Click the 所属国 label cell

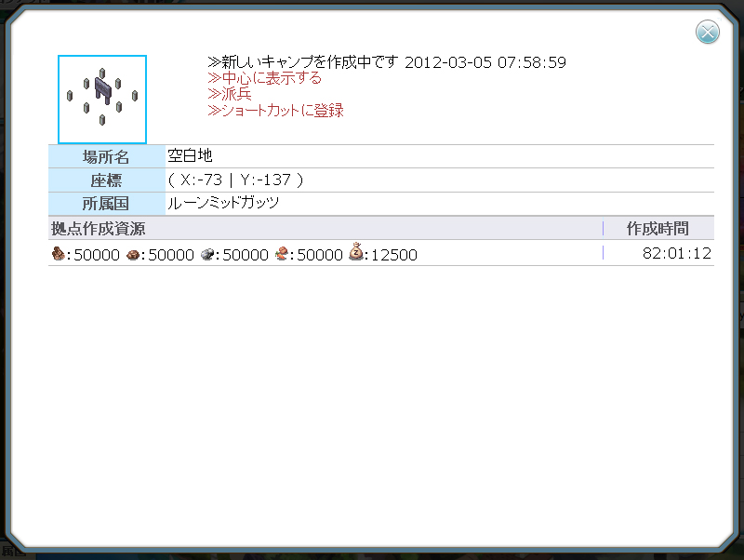[x=107, y=204]
